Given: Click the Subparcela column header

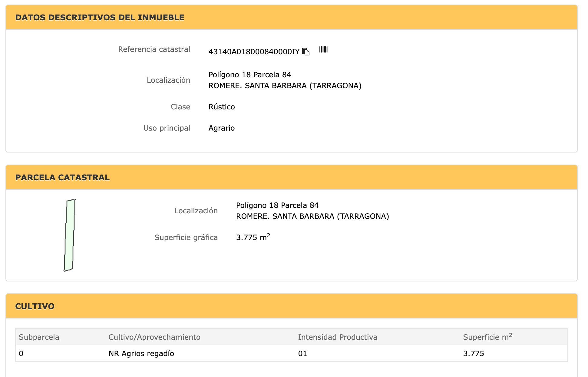Looking at the screenshot, I should click(x=39, y=337).
